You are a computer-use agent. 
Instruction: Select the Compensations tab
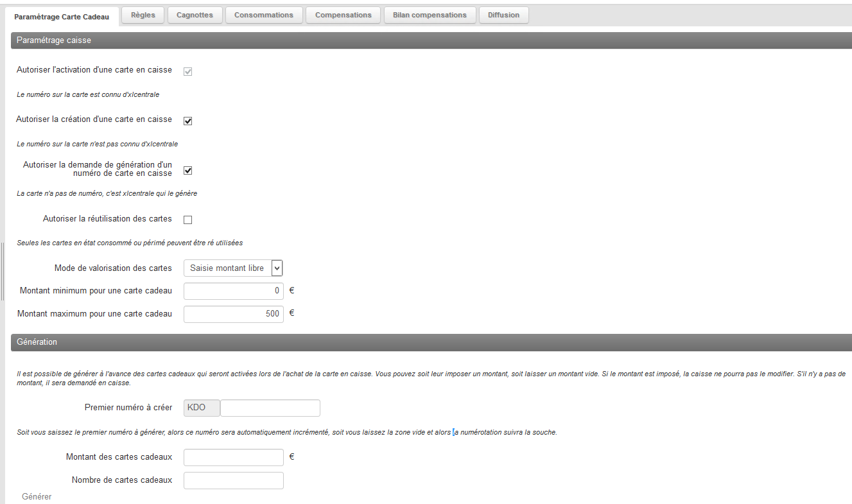343,15
